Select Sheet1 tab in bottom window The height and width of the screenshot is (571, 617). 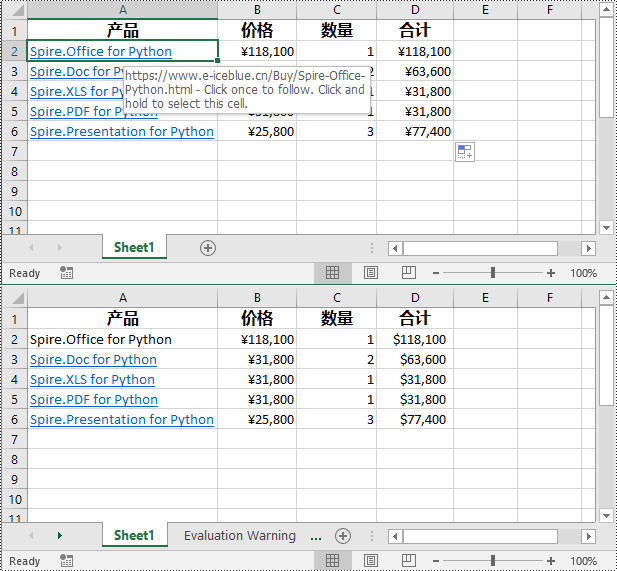point(134,536)
